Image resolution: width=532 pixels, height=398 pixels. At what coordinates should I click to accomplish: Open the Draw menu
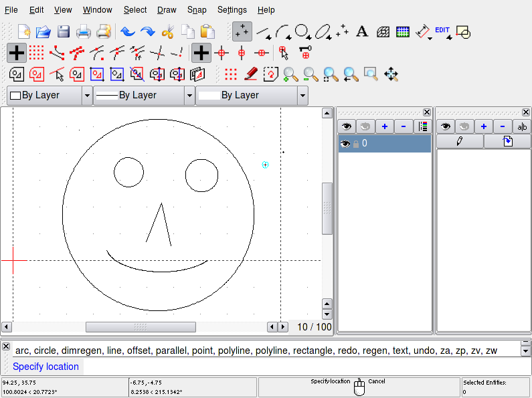coord(167,10)
